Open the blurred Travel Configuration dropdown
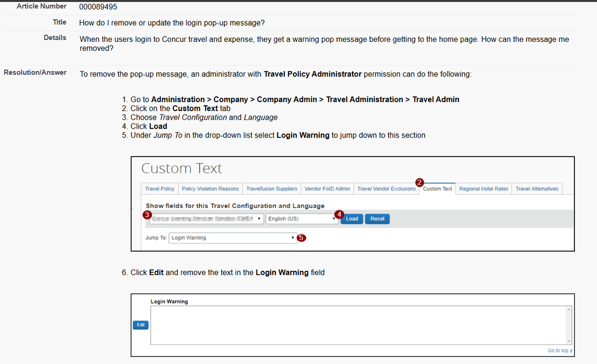Image resolution: width=597 pixels, height=364 pixels. tap(206, 219)
